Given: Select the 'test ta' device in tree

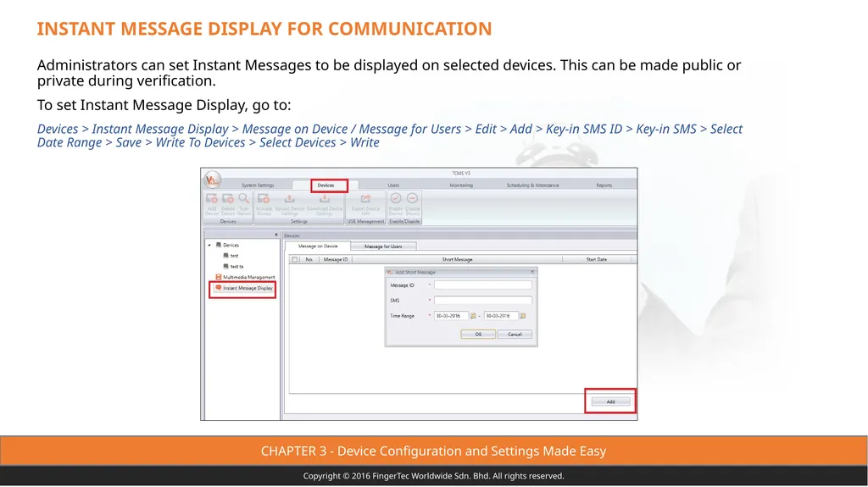Looking at the screenshot, I should pos(233,266).
